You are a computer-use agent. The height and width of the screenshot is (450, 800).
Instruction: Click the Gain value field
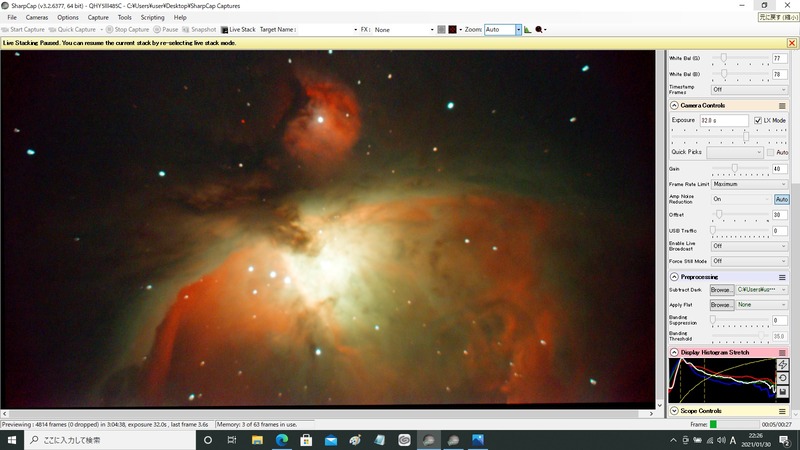pos(780,169)
